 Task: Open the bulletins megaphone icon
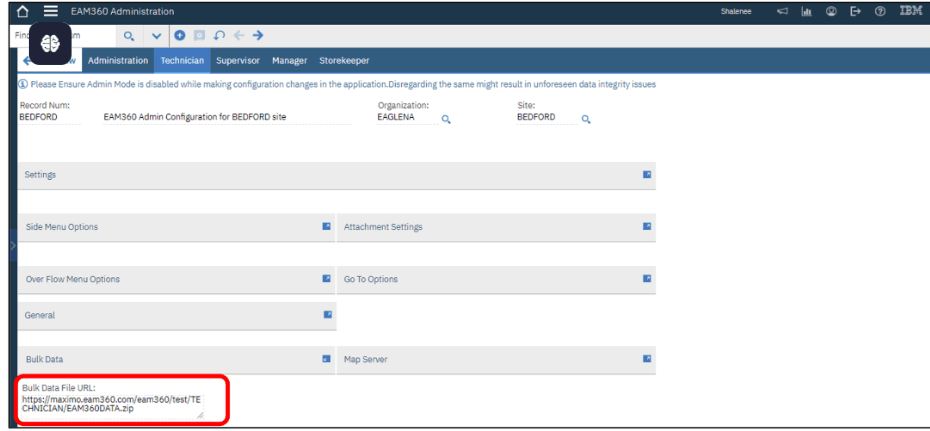coord(782,11)
